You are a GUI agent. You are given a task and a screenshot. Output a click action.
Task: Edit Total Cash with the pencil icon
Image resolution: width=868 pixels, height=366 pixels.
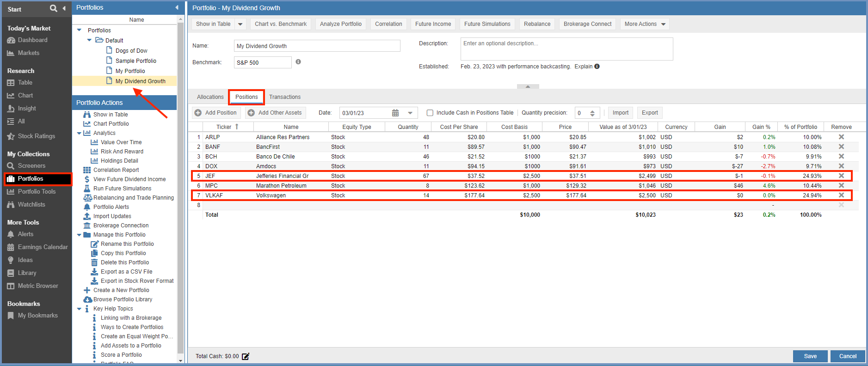pos(246,356)
